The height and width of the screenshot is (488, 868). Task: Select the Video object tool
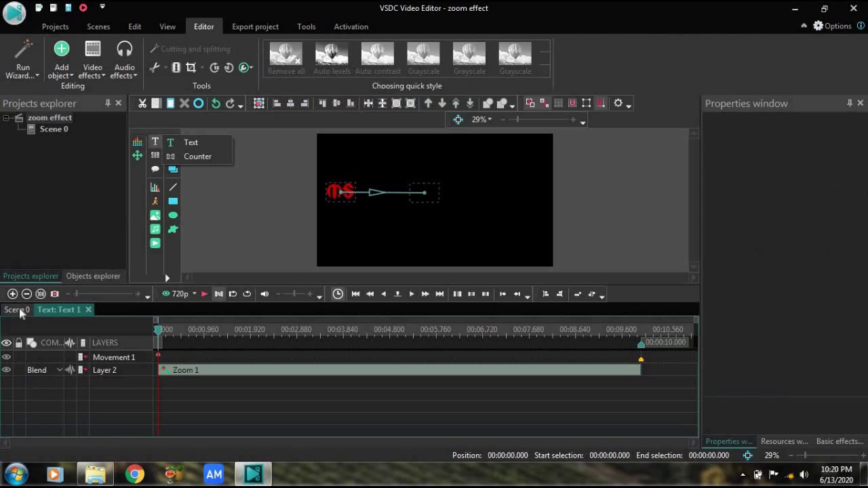coord(155,243)
